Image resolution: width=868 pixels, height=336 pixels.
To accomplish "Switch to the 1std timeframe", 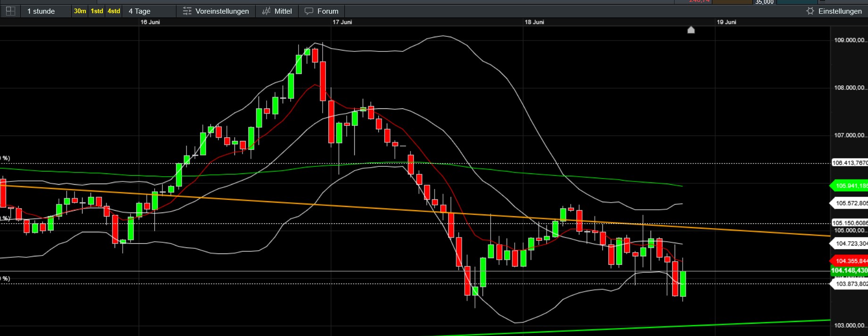I will (97, 11).
